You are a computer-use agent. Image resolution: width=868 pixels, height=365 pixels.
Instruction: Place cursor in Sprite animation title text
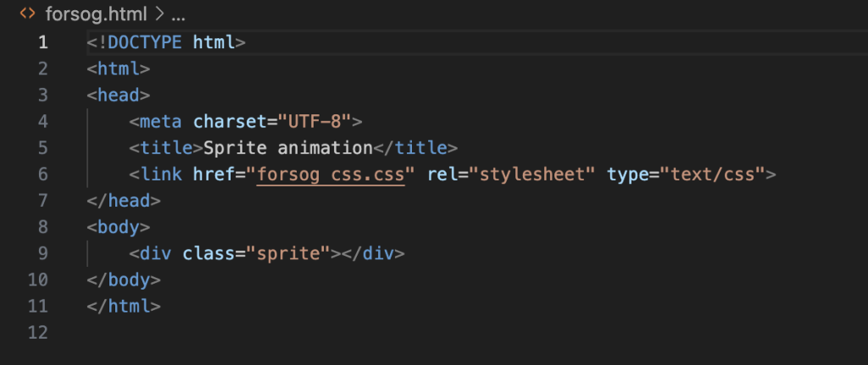(288, 148)
